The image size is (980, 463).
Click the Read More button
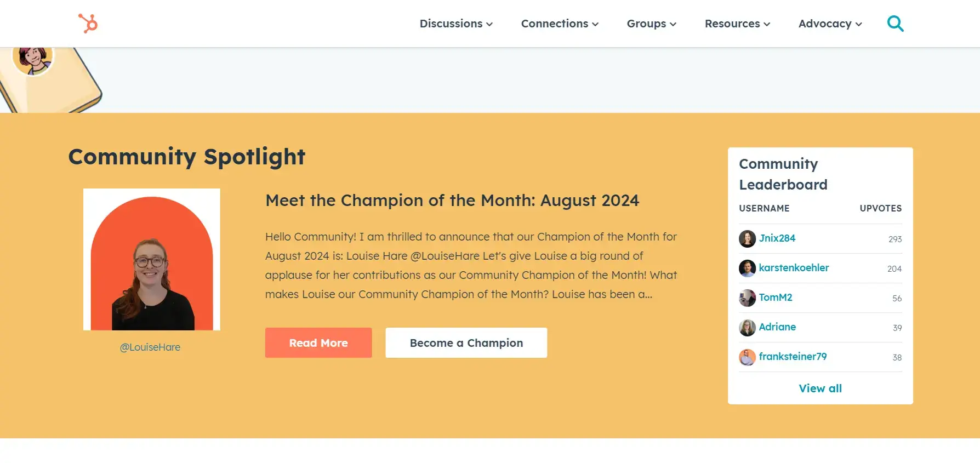point(318,342)
